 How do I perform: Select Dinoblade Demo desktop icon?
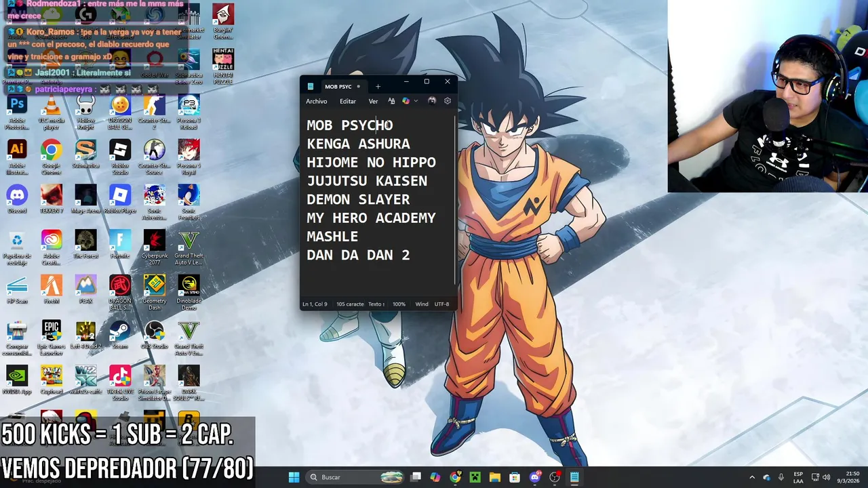click(189, 293)
